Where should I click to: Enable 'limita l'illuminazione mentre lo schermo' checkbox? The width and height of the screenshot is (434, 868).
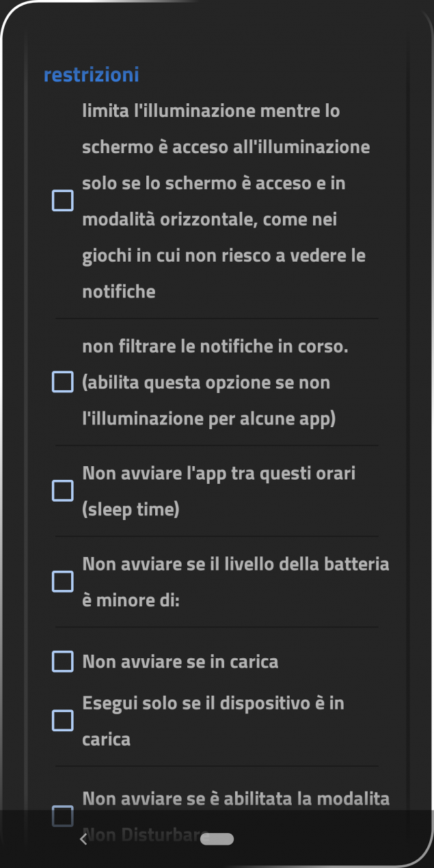(63, 201)
